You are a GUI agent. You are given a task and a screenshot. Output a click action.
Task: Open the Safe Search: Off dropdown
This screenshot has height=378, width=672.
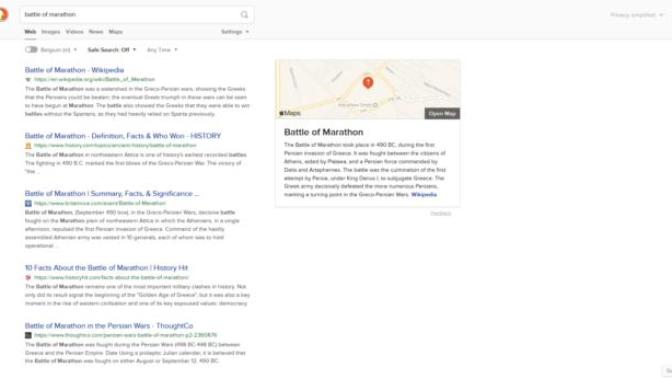[x=111, y=50]
